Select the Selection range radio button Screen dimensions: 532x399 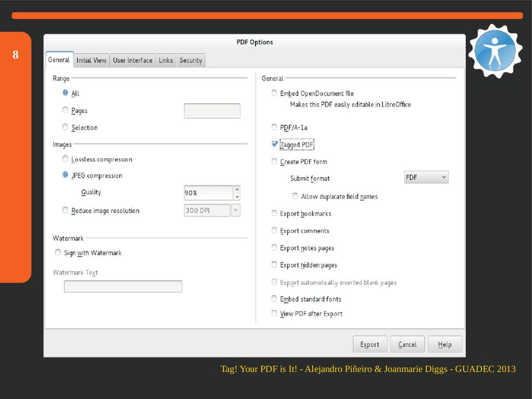[x=65, y=127]
